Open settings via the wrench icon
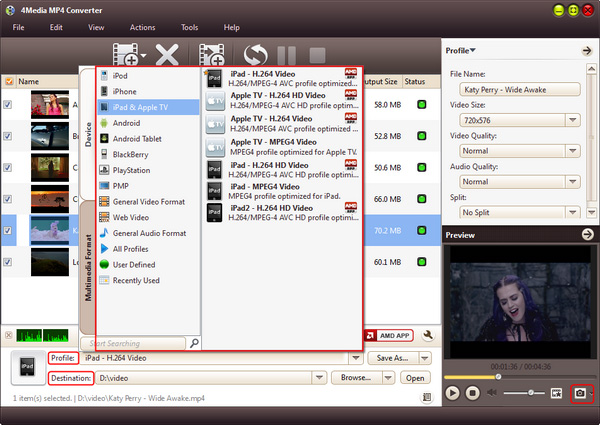 427,337
